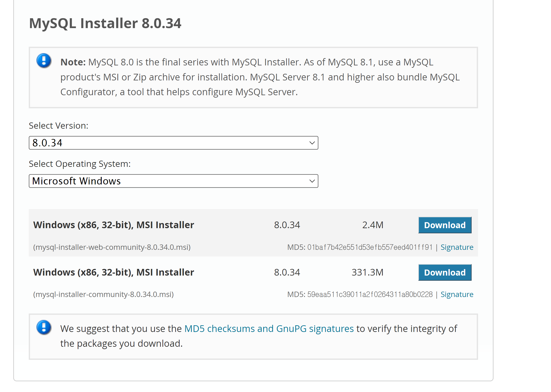Download the 2.4M web installer
The width and height of the screenshot is (551, 392).
point(445,225)
